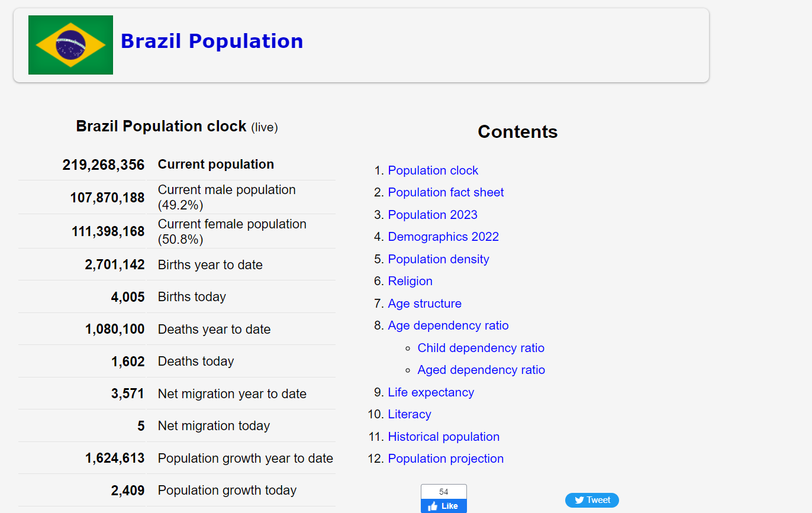Jump to Population projection section
This screenshot has width=812, height=513.
[446, 459]
